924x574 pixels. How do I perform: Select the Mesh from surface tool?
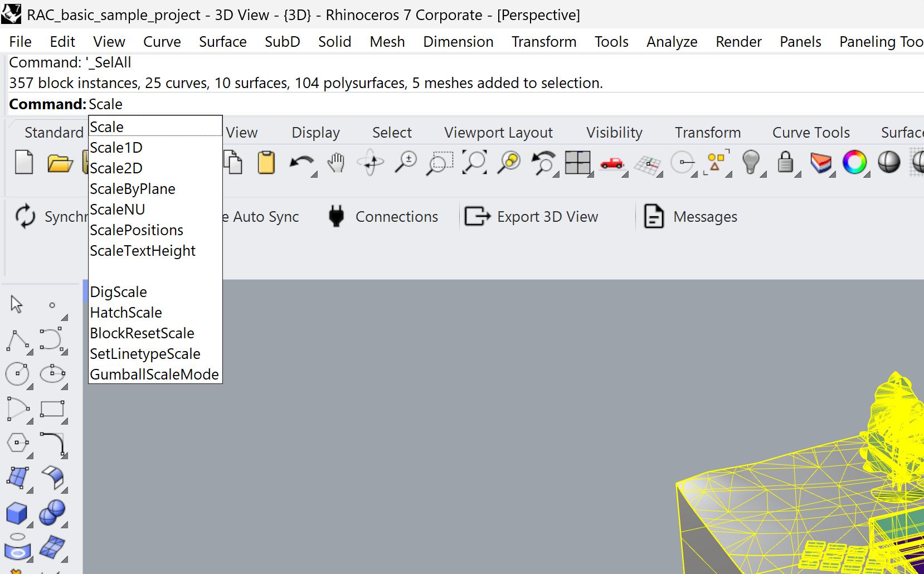(x=53, y=548)
